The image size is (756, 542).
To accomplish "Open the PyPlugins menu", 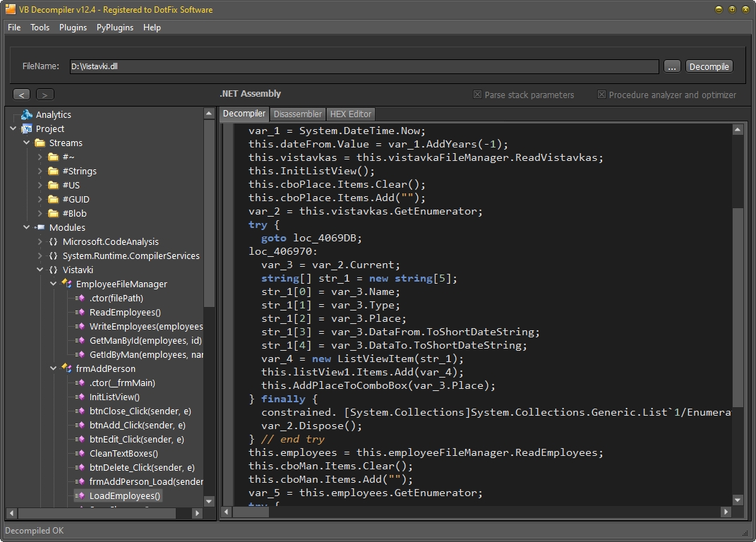I will click(115, 28).
